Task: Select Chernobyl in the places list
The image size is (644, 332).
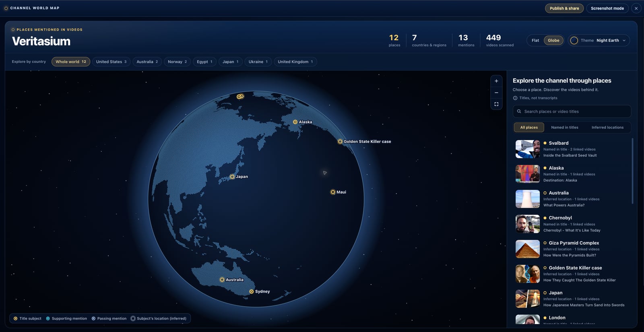Action: [560, 218]
